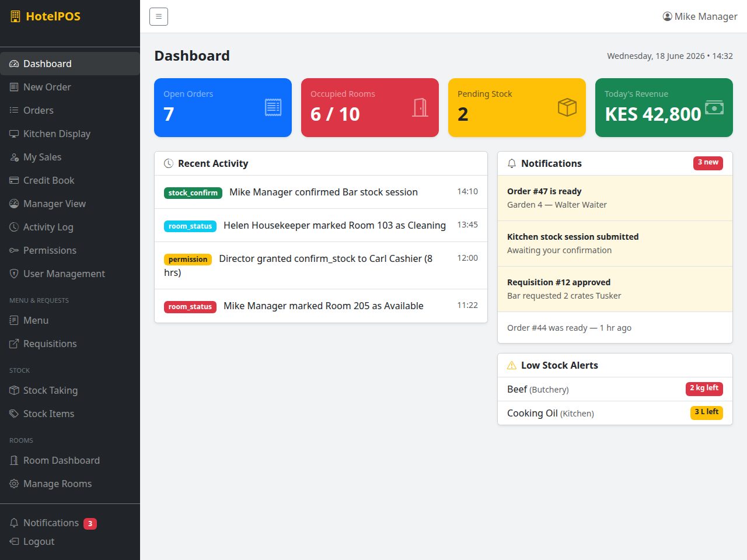
Task: Click the Permissions key icon
Action: pyautogui.click(x=14, y=250)
